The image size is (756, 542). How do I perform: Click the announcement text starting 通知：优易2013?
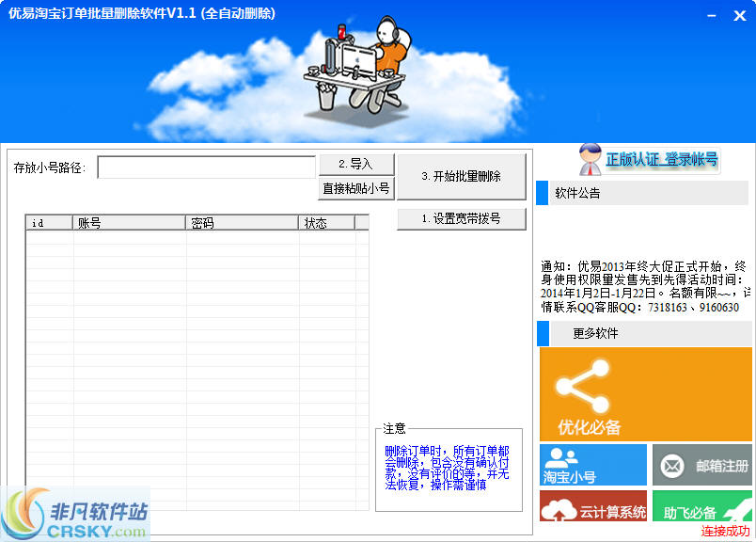click(x=646, y=287)
